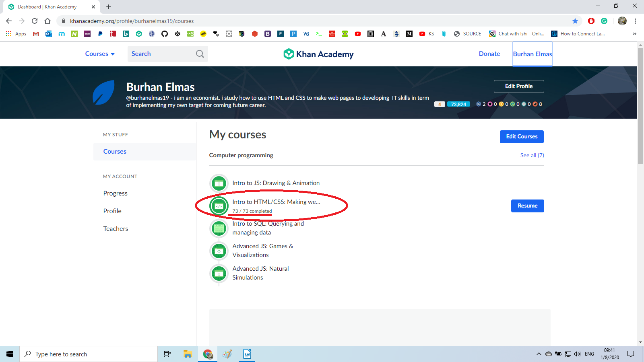Open Intro to JS: Drawing & Animation
The height and width of the screenshot is (362, 644).
276,183
